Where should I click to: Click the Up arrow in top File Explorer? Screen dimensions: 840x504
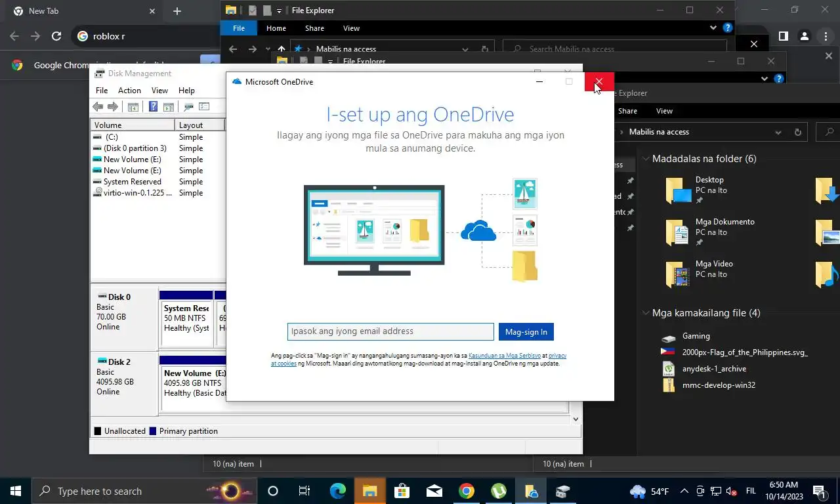282,49
